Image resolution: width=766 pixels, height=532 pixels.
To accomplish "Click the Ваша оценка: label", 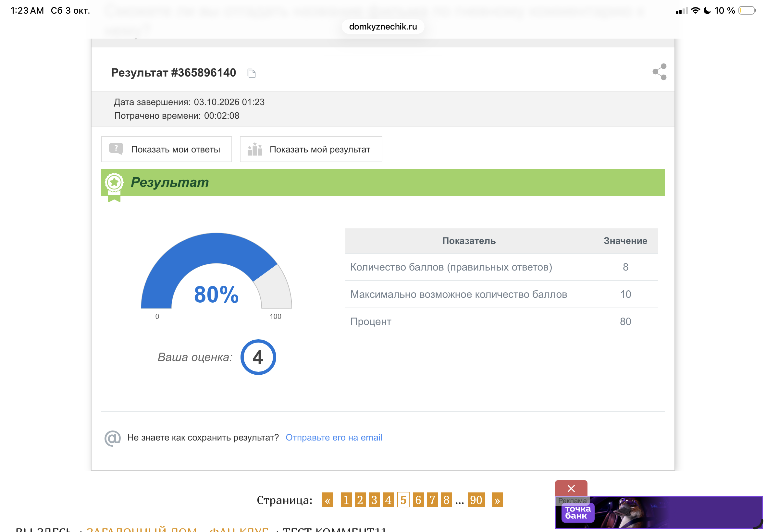I will (x=195, y=357).
